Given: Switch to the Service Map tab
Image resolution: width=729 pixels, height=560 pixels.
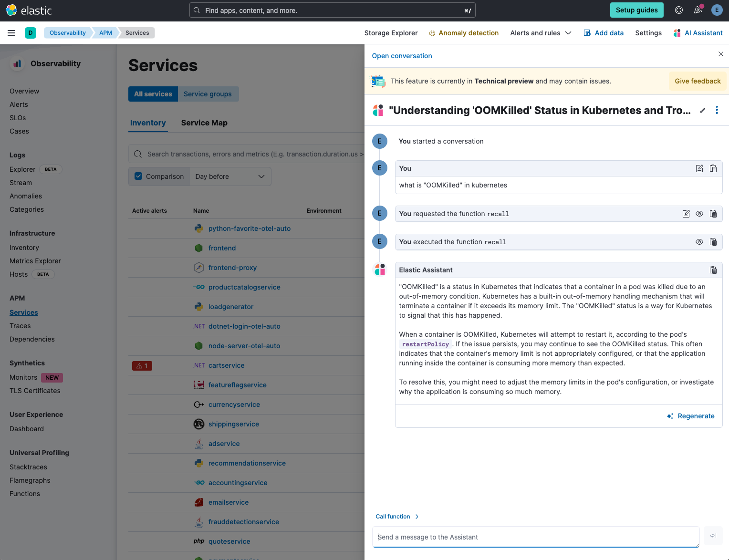Looking at the screenshot, I should tap(204, 123).
